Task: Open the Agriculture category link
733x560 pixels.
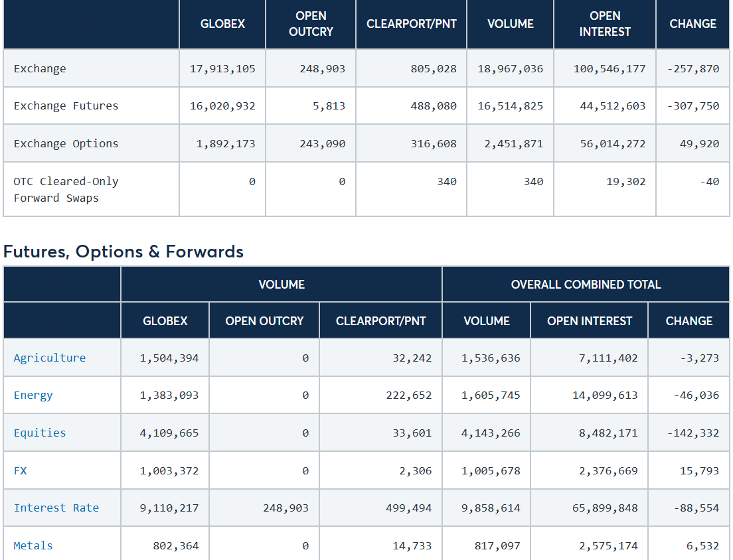Action: (x=50, y=358)
